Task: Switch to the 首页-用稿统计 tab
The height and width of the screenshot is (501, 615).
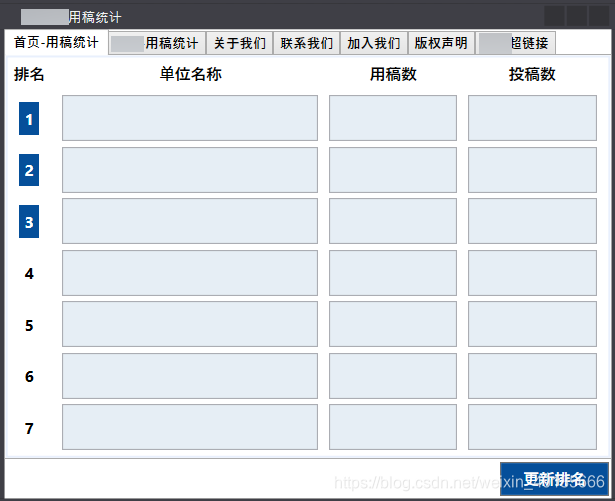Action: [x=56, y=42]
